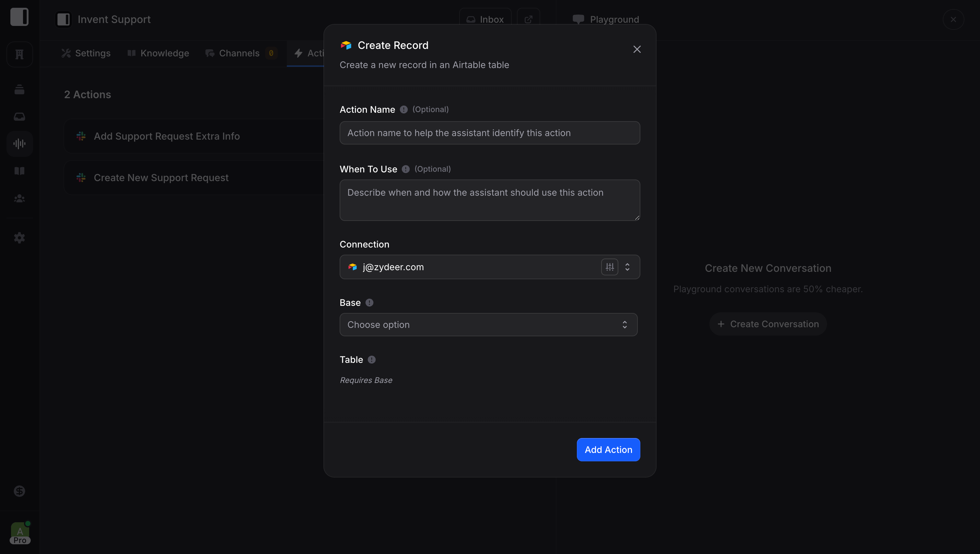Open the gear settings icon in sidebar
The image size is (980, 554).
tap(19, 238)
